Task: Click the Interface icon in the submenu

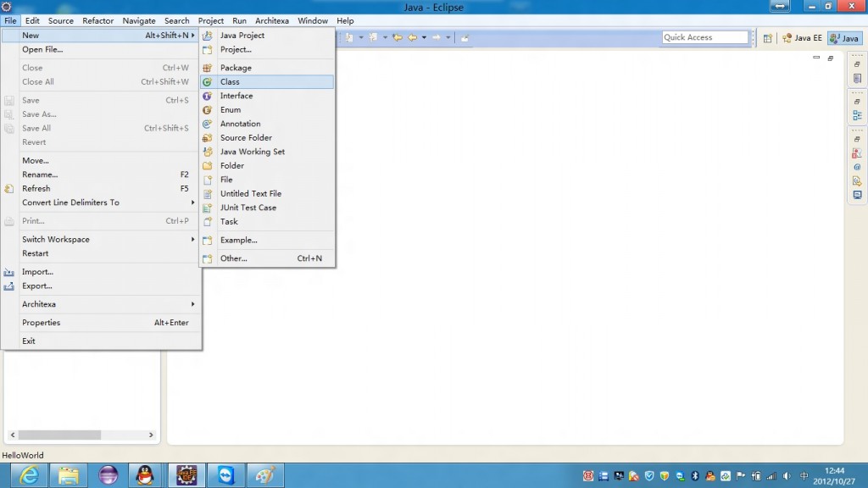Action: 207,96
